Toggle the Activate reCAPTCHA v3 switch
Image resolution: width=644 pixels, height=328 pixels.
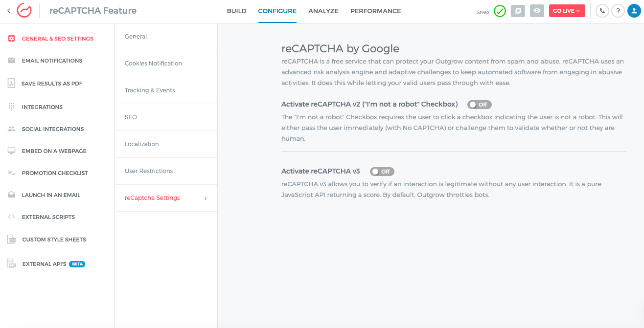(x=382, y=172)
